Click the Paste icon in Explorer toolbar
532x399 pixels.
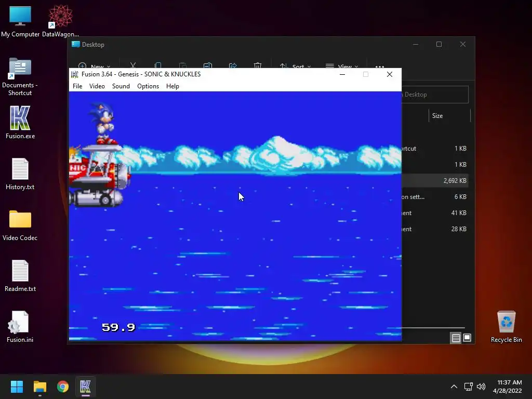(183, 65)
